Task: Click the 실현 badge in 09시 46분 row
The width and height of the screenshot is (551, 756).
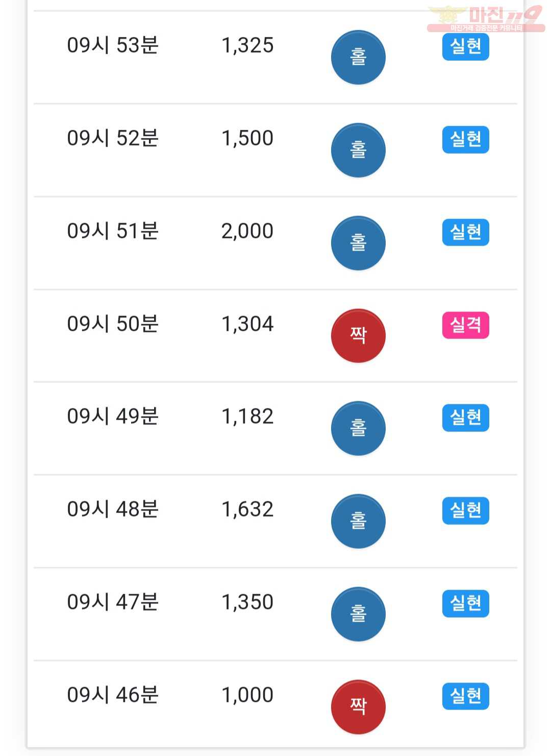Action: pos(466,696)
